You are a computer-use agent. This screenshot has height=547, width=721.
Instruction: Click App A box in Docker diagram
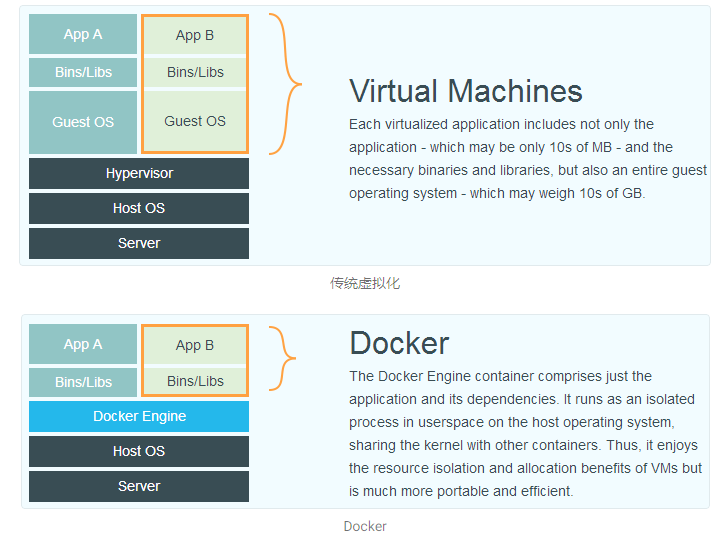83,344
